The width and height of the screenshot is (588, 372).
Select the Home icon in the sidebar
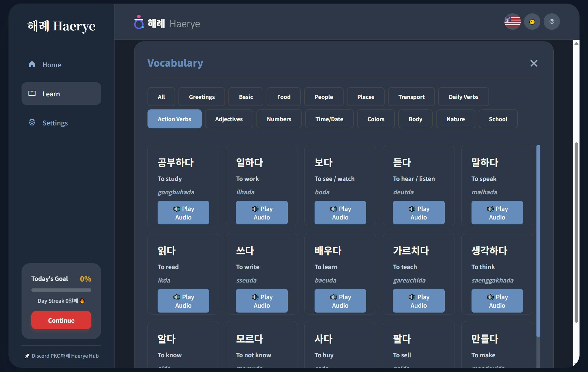click(x=32, y=64)
